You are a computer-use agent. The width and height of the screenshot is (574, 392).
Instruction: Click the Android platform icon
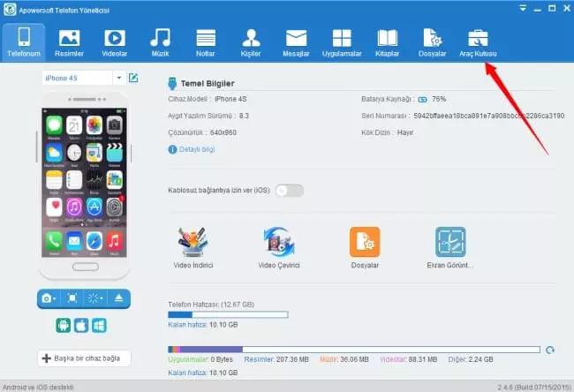64,325
